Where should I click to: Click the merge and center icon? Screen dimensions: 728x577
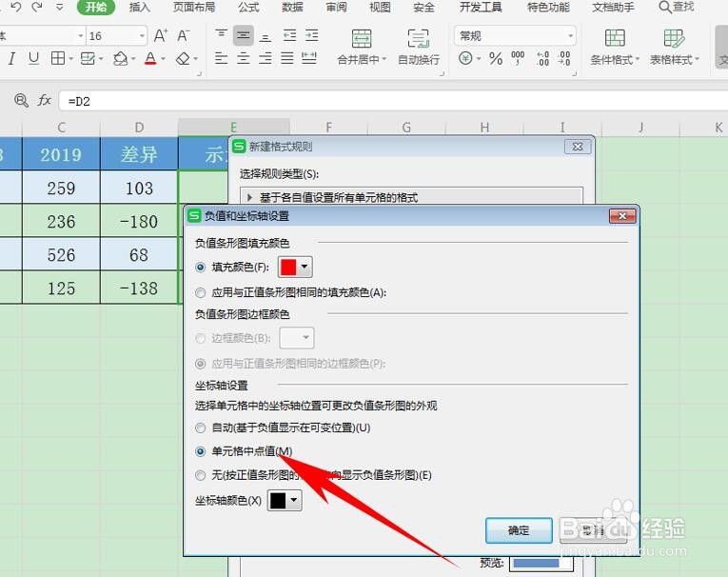(362, 38)
